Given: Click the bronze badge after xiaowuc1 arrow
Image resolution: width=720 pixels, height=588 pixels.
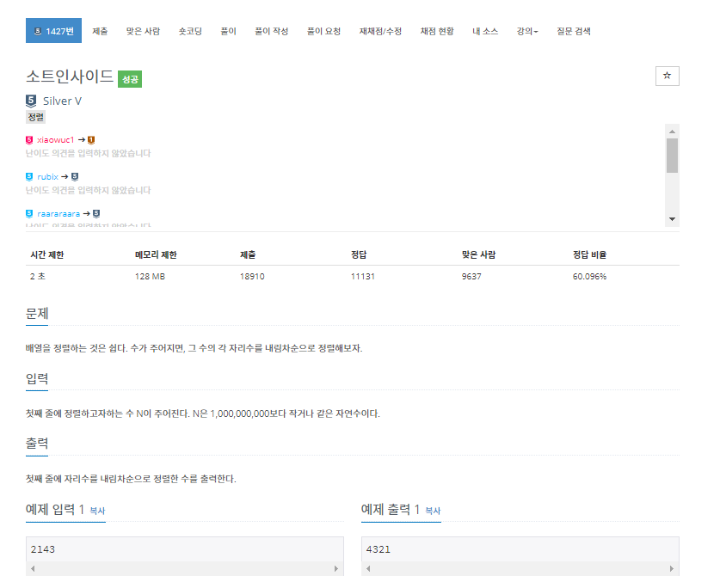Looking at the screenshot, I should pyautogui.click(x=91, y=139).
